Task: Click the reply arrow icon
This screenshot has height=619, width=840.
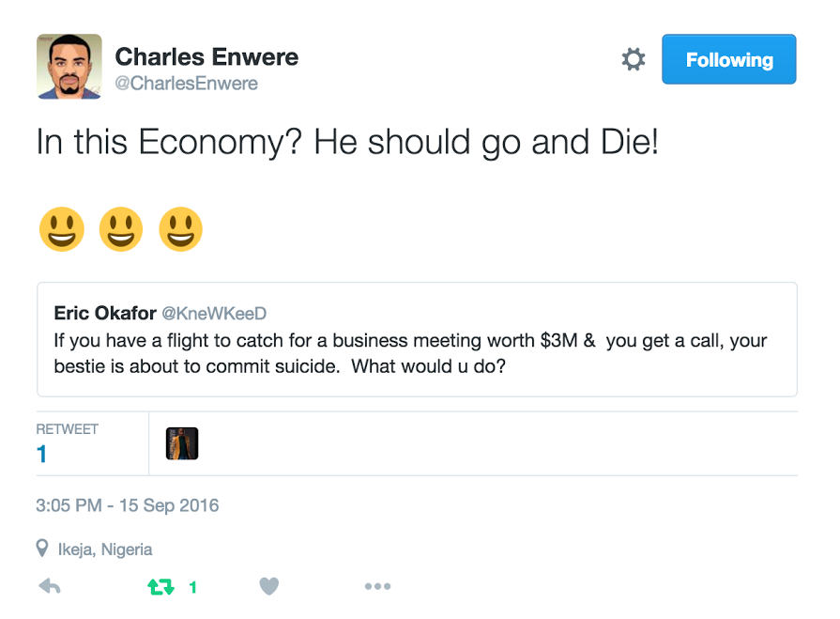Action: click(50, 587)
